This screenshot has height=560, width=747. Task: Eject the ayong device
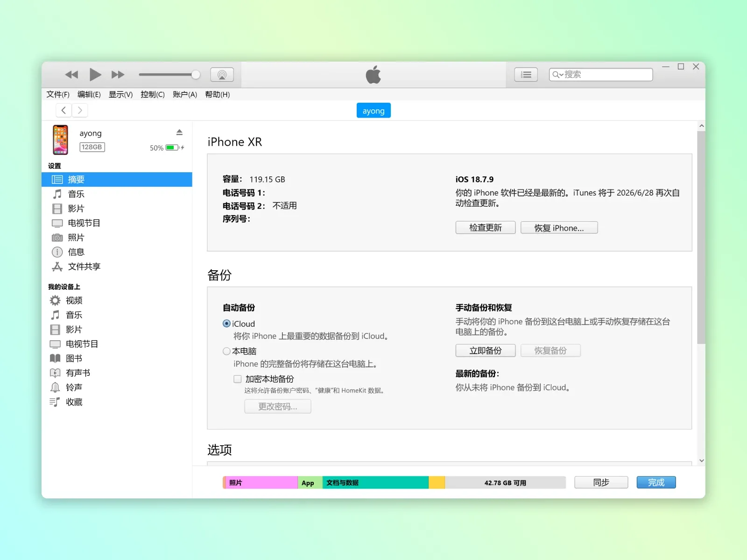(179, 133)
